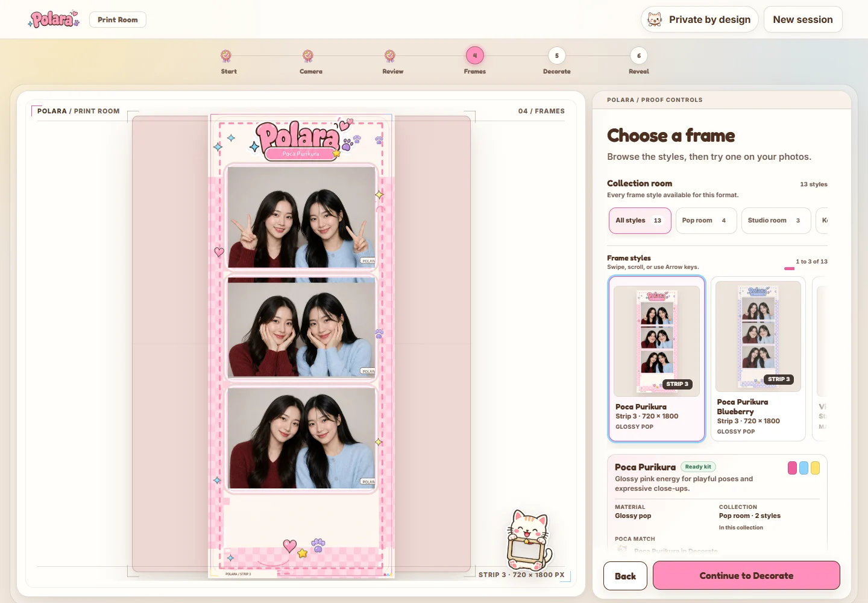Click the Polara logo
The image size is (868, 603).
coord(54,19)
